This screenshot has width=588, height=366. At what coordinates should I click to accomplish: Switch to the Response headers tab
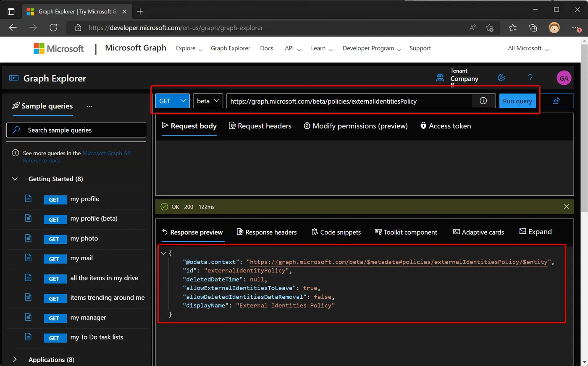pyautogui.click(x=267, y=232)
